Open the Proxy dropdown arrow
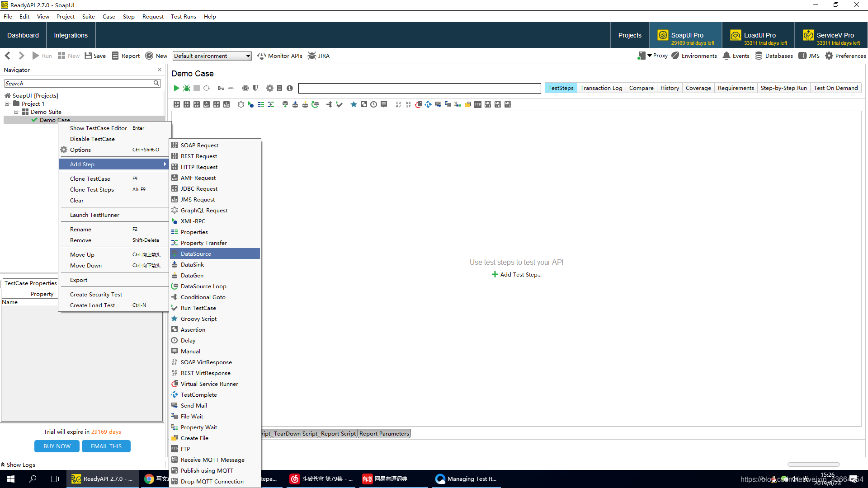Image resolution: width=868 pixels, height=488 pixels. click(x=650, y=56)
